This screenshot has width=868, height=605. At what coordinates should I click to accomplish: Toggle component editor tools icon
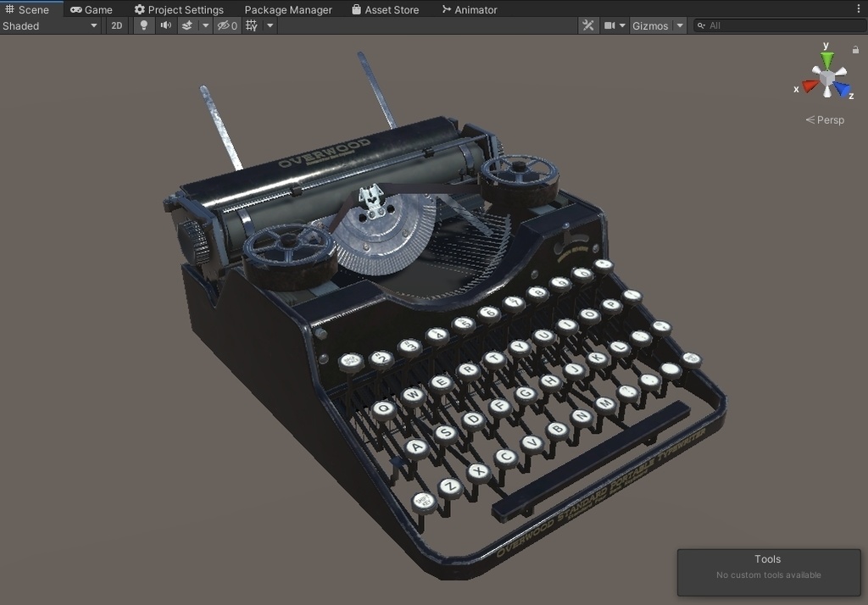point(588,25)
